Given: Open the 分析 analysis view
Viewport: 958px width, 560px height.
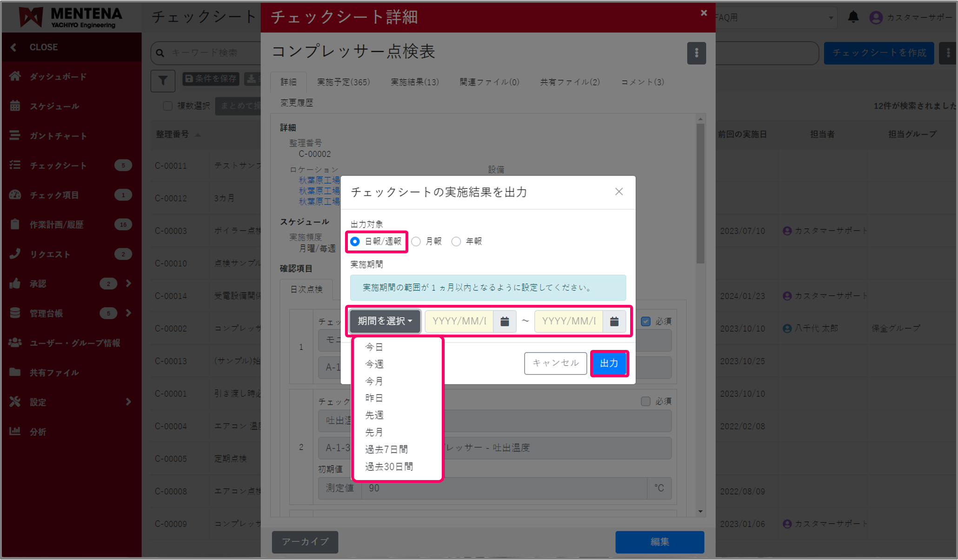Looking at the screenshot, I should (x=39, y=431).
